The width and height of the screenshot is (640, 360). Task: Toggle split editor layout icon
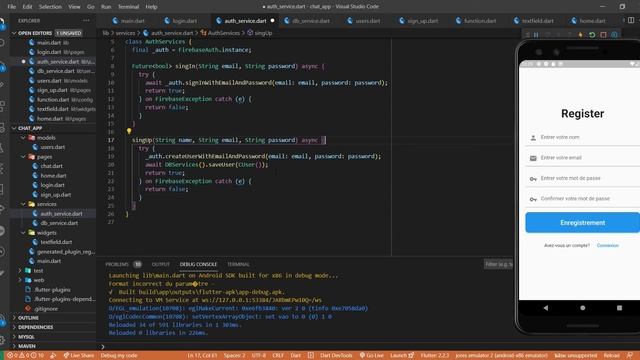631,20
